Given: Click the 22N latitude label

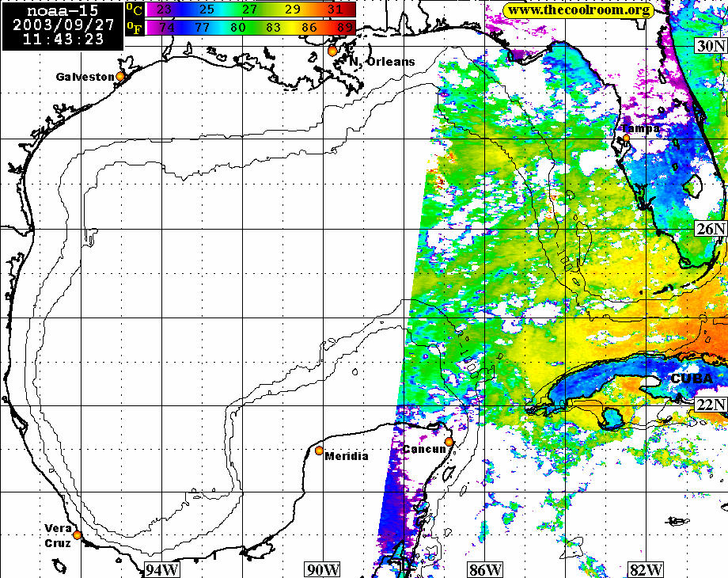Looking at the screenshot, I should (x=711, y=405).
